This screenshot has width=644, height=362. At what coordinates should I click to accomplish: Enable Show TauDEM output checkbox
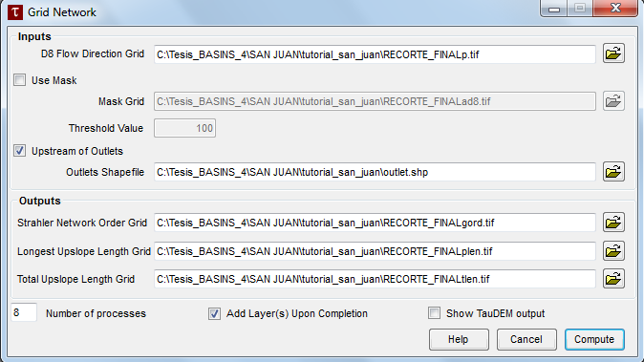[x=434, y=313]
